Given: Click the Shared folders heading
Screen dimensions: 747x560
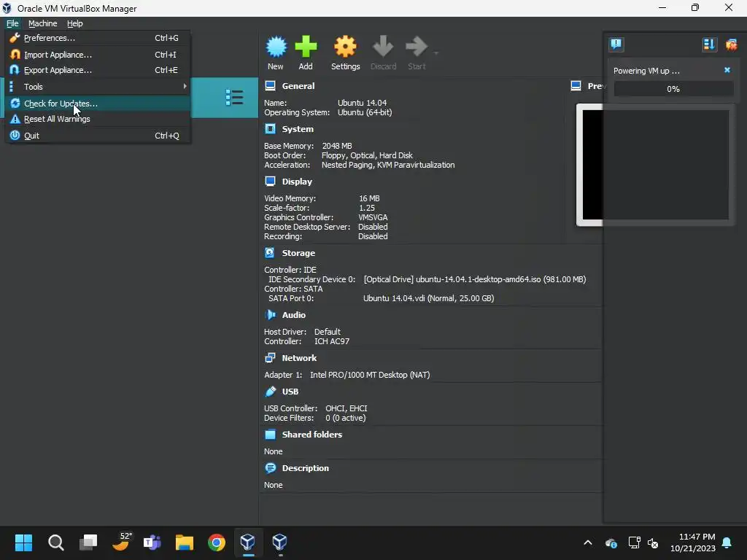Looking at the screenshot, I should point(312,434).
